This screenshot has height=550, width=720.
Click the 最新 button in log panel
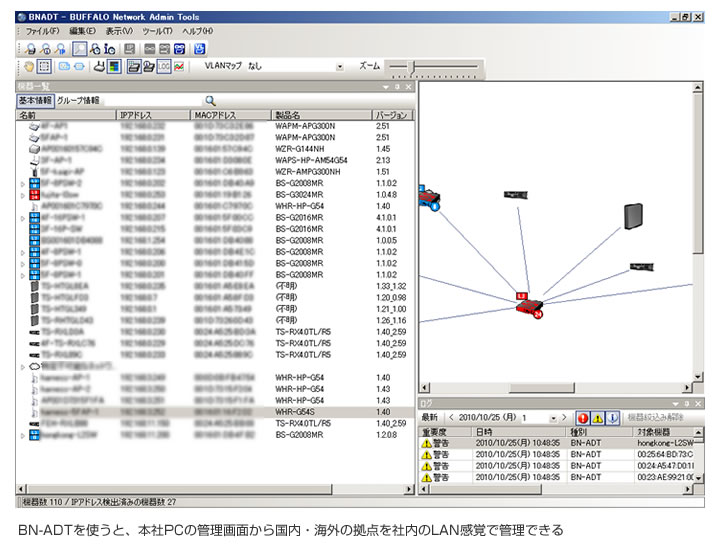pos(429,418)
